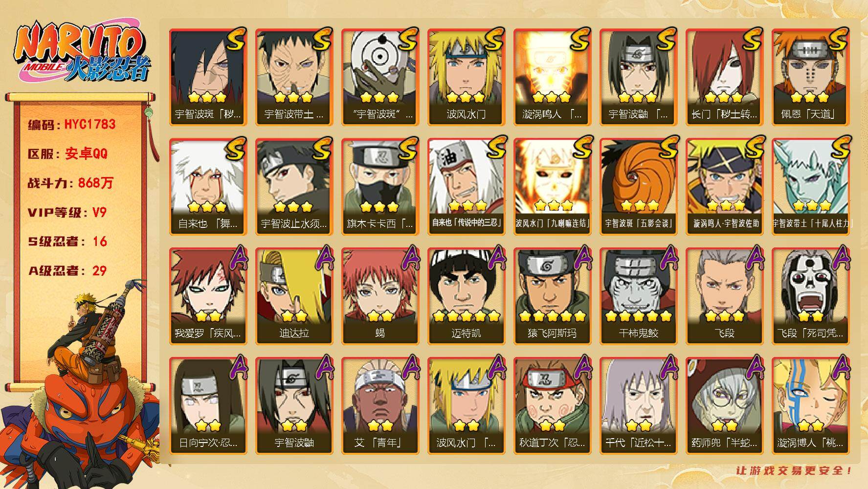Open the 漩涡鸣人·宇智波佐助 card
Image resolution: width=868 pixels, height=489 pixels.
pos(724,187)
